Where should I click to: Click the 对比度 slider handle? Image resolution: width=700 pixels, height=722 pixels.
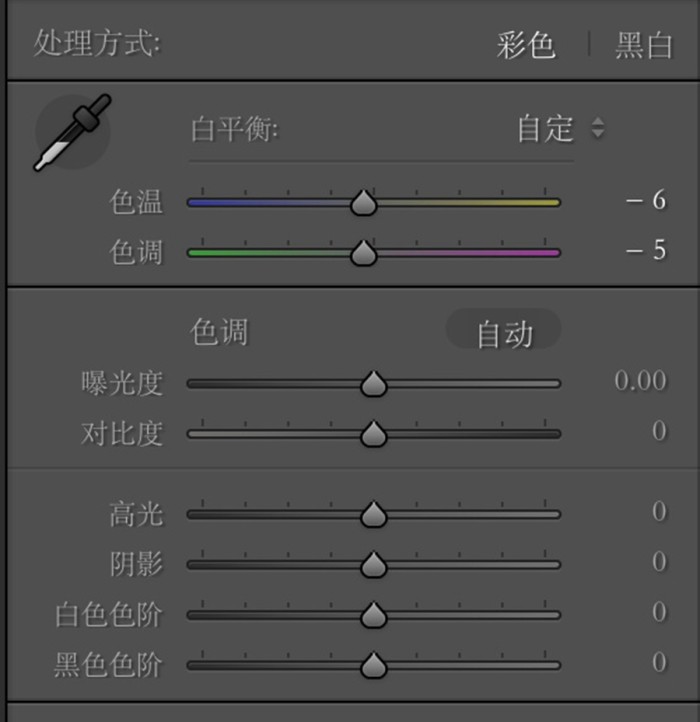(373, 434)
